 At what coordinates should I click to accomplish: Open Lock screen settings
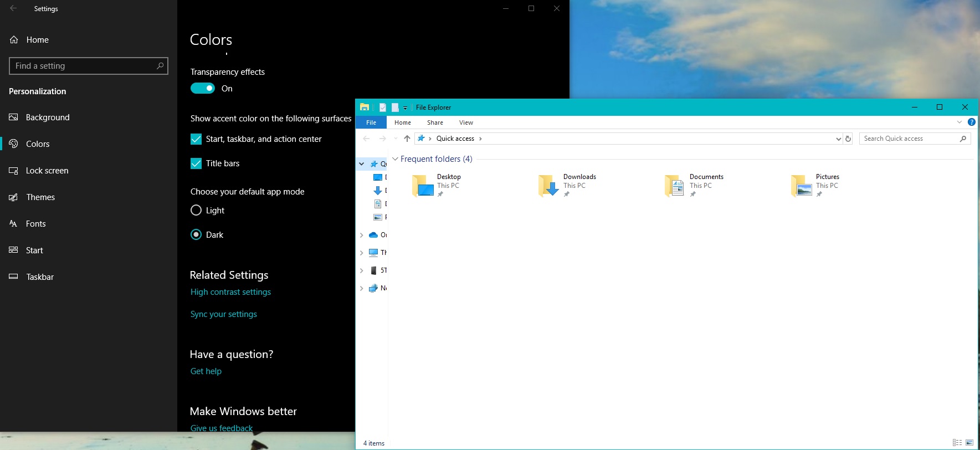pyautogui.click(x=39, y=171)
